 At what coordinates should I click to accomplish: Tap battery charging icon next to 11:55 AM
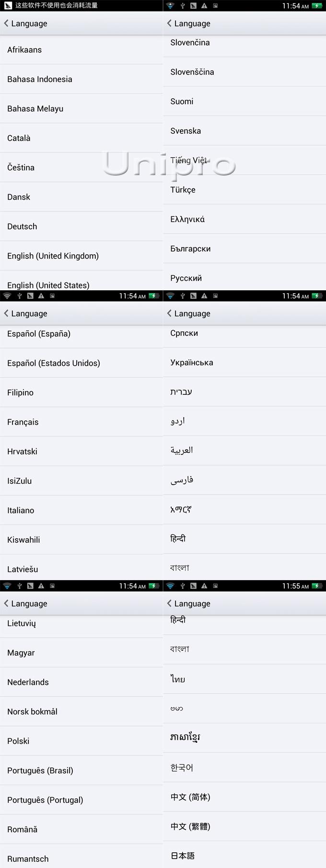(x=317, y=586)
